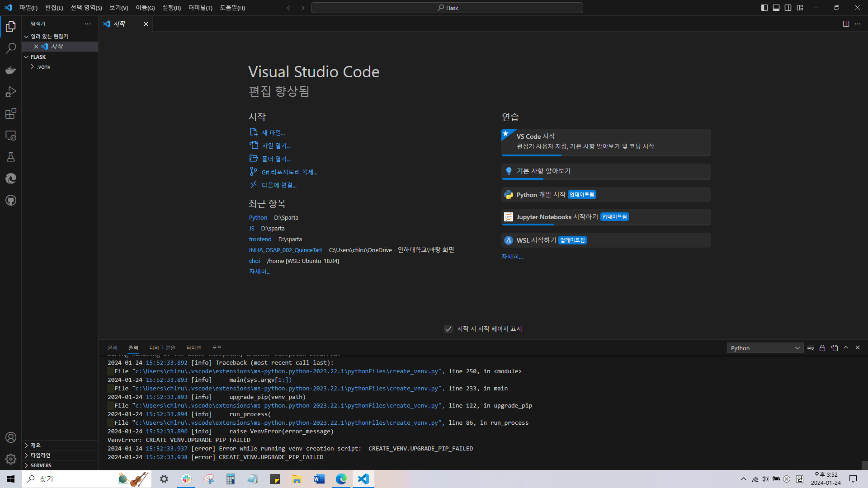Open the Docker view icon
The width and height of the screenshot is (868, 488).
tap(11, 70)
